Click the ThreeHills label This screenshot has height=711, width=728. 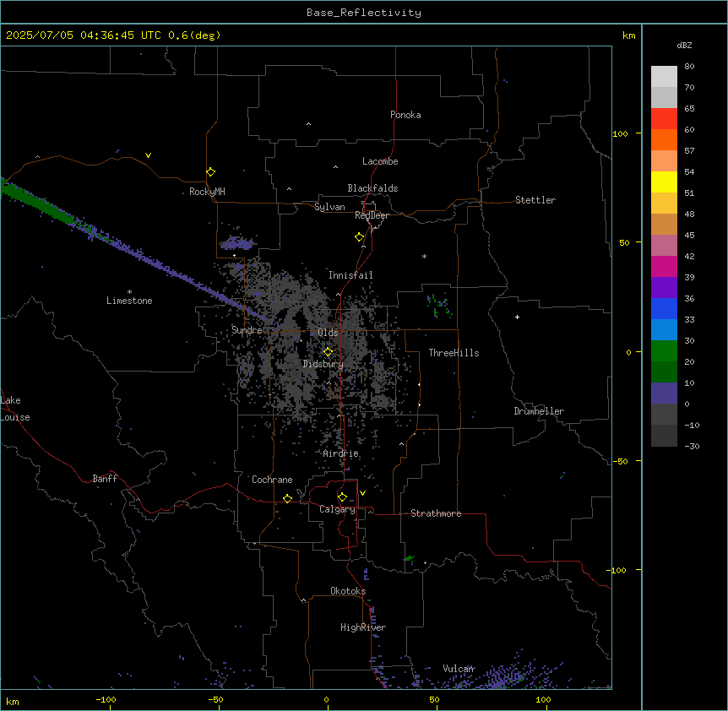454,353
